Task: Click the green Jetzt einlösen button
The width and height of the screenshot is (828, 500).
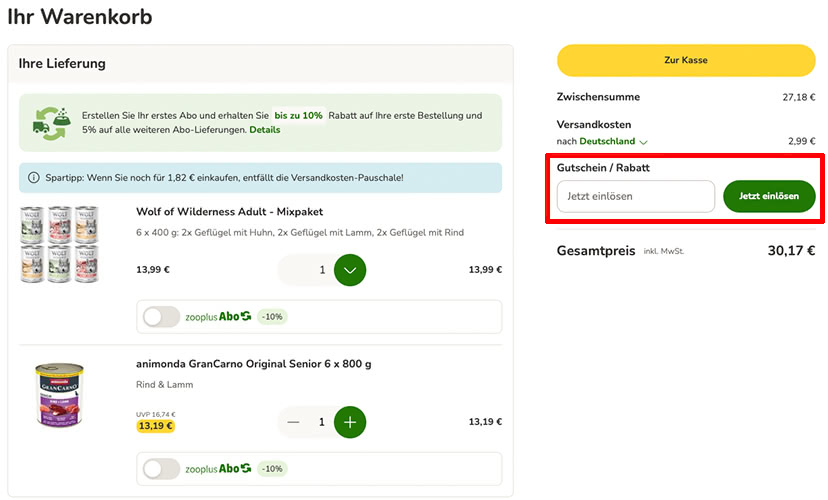Action: (x=769, y=196)
